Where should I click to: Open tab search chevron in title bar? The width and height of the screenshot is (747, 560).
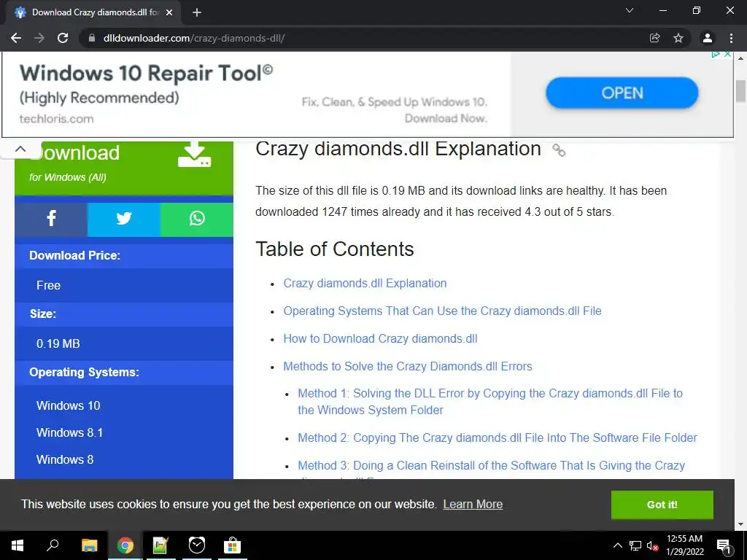tap(630, 10)
